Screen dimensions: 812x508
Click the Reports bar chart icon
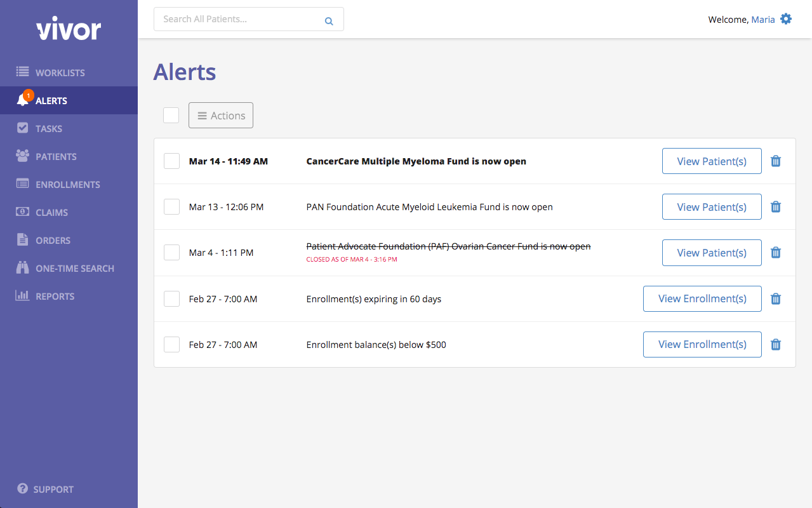tap(23, 295)
